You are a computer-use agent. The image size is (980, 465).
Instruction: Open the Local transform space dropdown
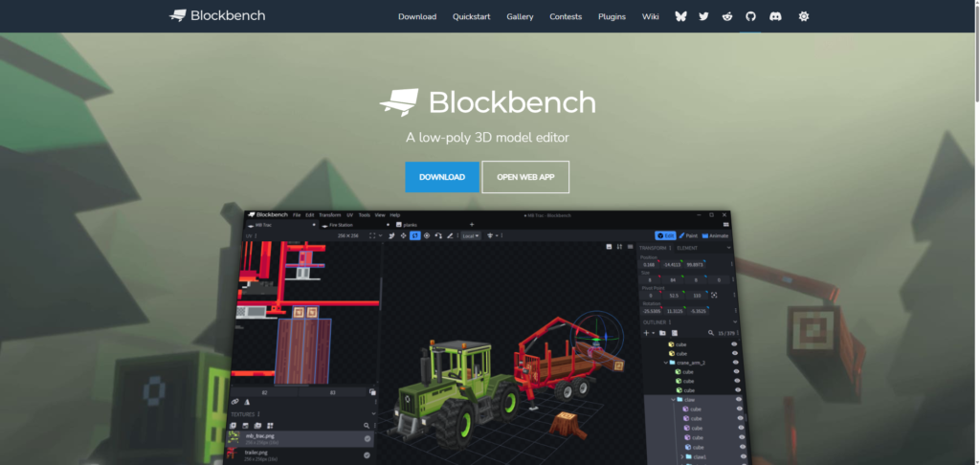[x=470, y=235]
